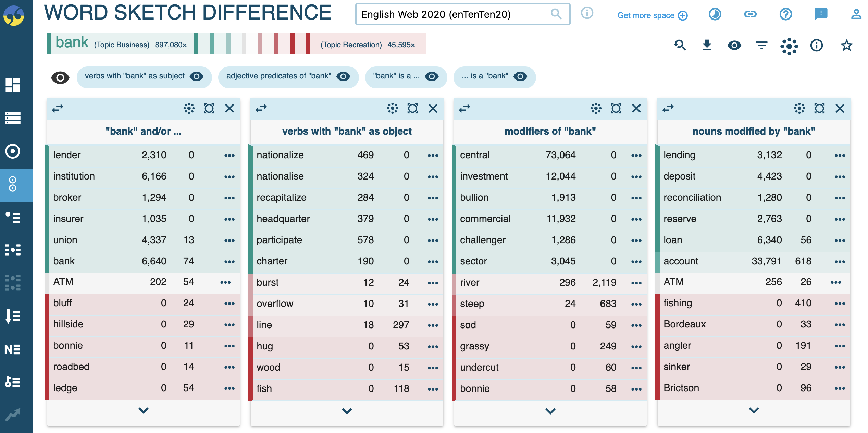Click the star favorites icon

846,45
